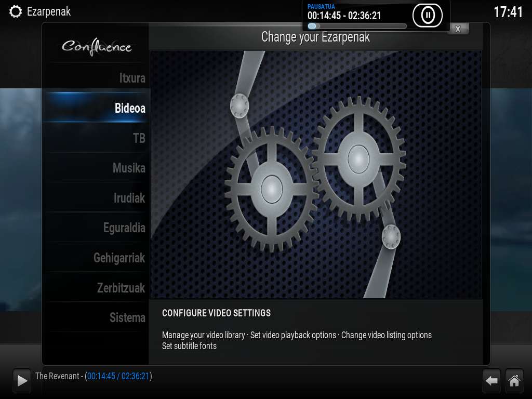The width and height of the screenshot is (532, 399).
Task: Click the 17:41 clock display
Action: coord(508,12)
